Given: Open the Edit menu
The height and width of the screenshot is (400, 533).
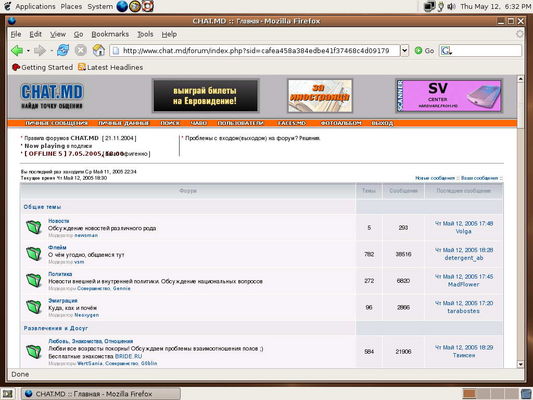Looking at the screenshot, I should [35, 34].
